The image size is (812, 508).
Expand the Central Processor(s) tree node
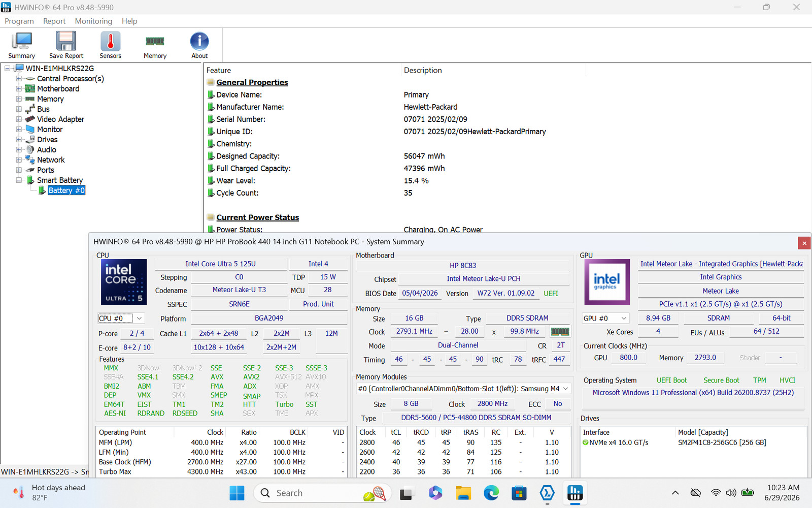pyautogui.click(x=19, y=79)
